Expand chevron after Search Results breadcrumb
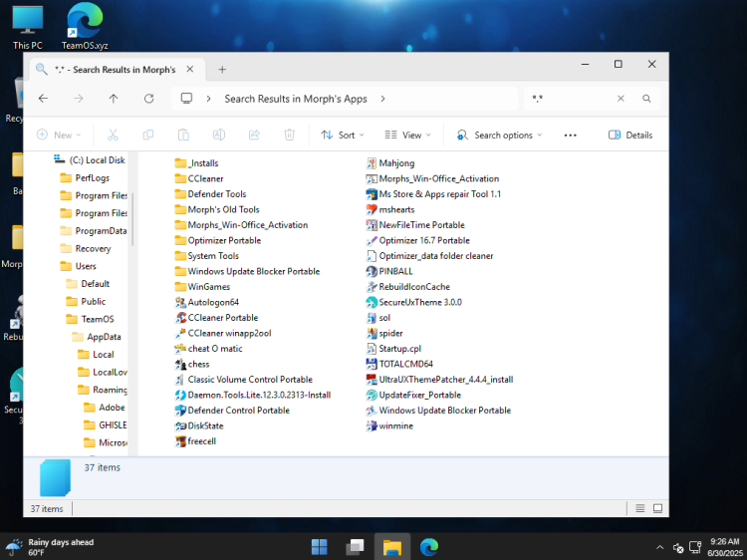The height and width of the screenshot is (560, 747). pyautogui.click(x=383, y=99)
